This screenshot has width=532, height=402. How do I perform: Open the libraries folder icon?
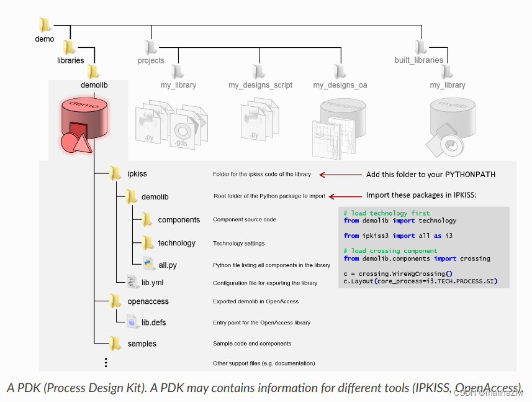pyautogui.click(x=69, y=47)
